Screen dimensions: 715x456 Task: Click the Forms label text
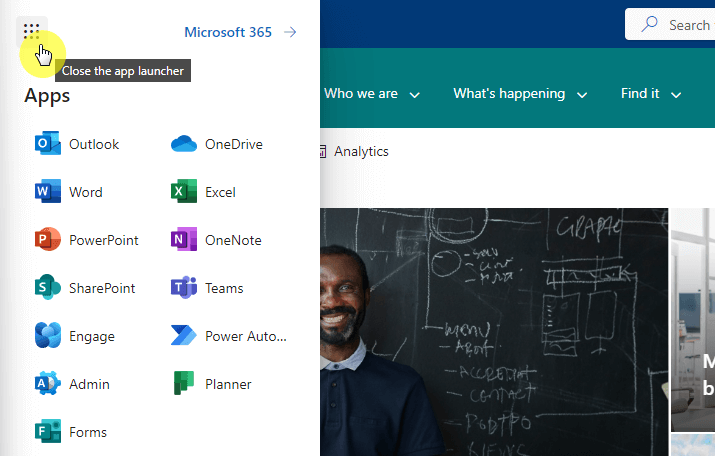point(88,432)
